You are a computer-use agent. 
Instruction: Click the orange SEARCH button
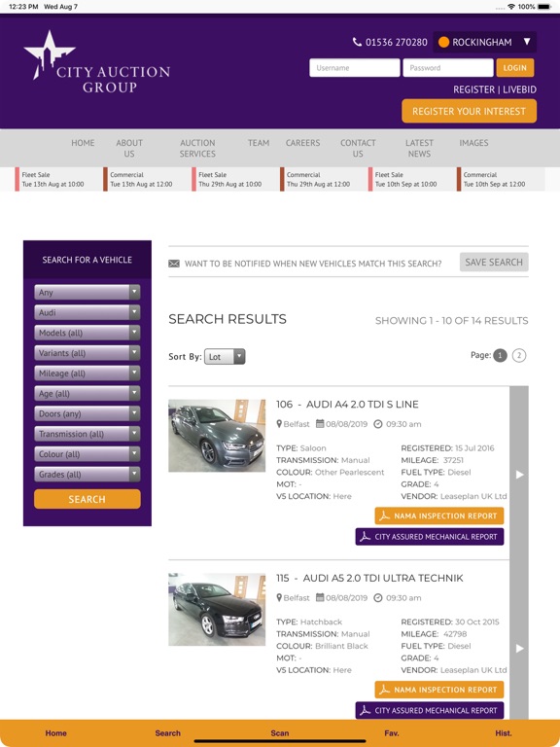[87, 499]
